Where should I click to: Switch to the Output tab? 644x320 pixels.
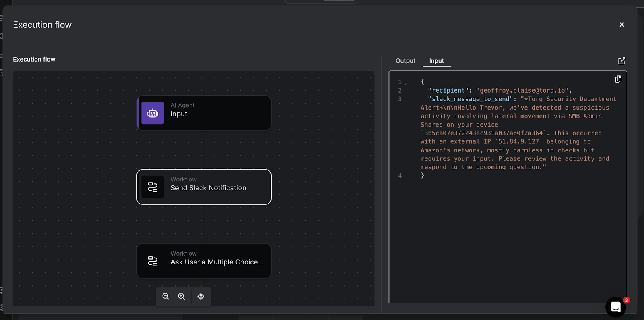coord(405,61)
